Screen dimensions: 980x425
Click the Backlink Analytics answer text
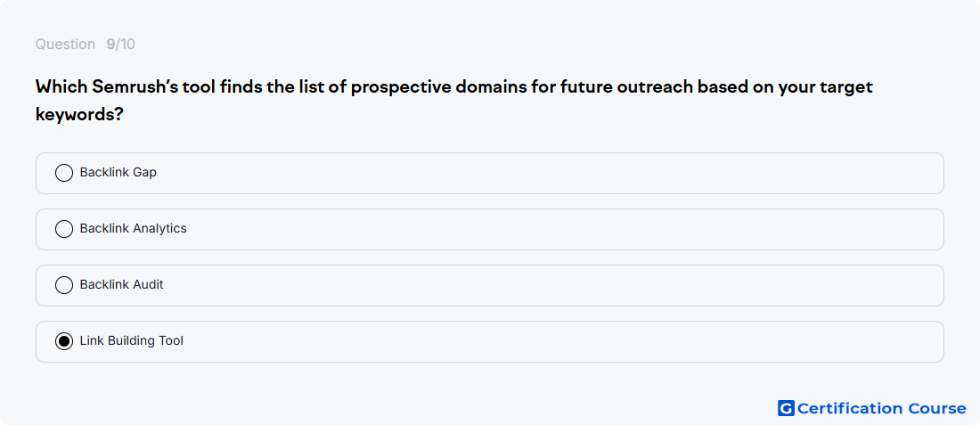pyautogui.click(x=133, y=228)
